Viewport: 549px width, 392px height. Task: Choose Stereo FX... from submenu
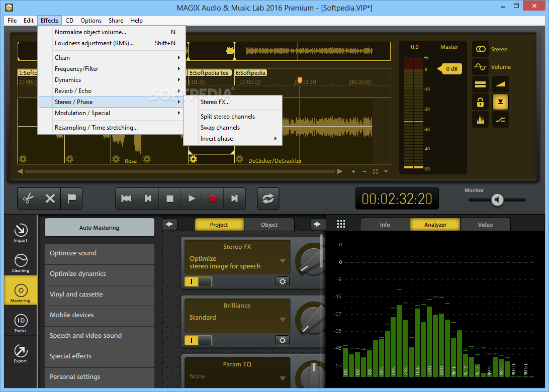233,102
